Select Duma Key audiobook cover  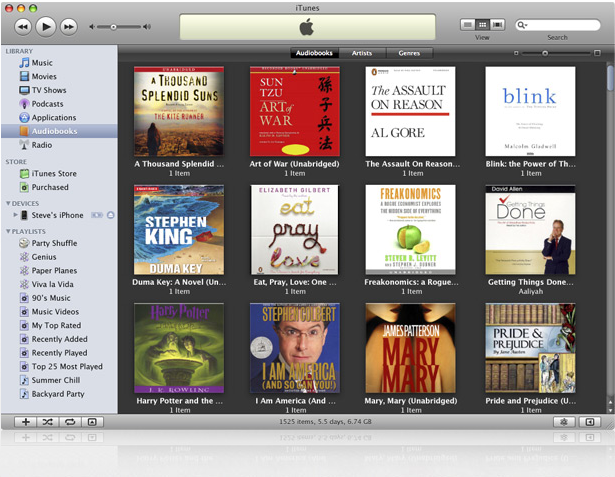(x=179, y=230)
